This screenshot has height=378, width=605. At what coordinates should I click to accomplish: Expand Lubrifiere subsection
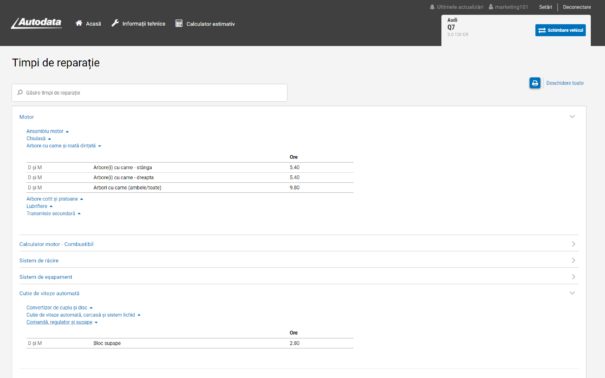tap(39, 206)
